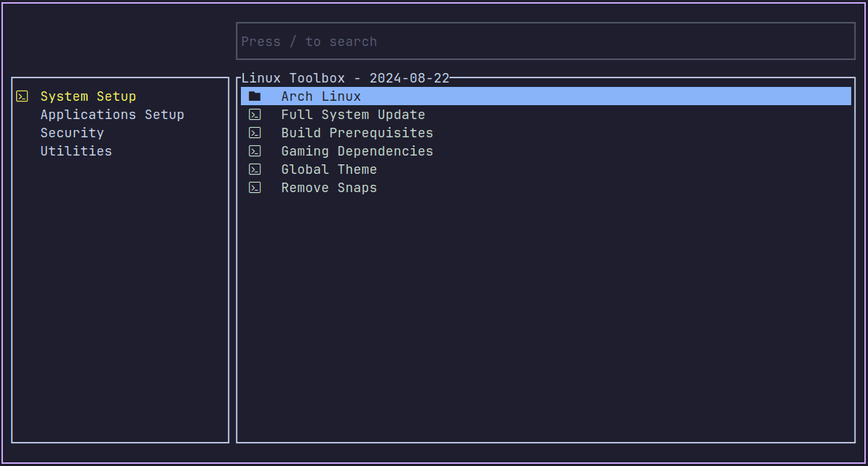Click the yellow icon beside System Setup

pyautogui.click(x=23, y=96)
